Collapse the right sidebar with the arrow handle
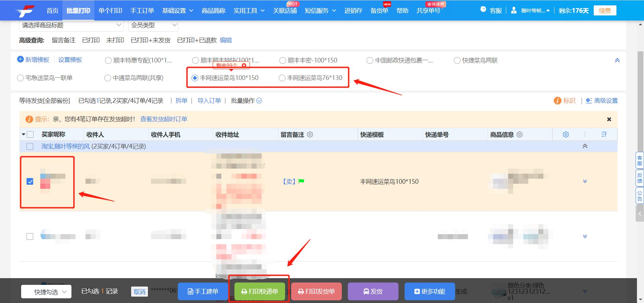Image resolution: width=644 pixels, height=303 pixels. click(640, 213)
